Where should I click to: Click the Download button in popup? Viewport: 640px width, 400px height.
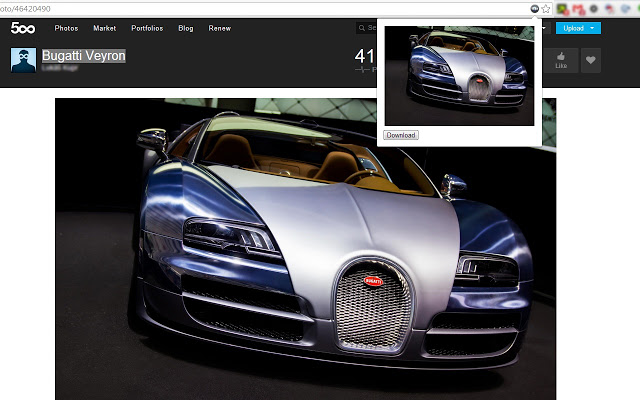pos(401,135)
